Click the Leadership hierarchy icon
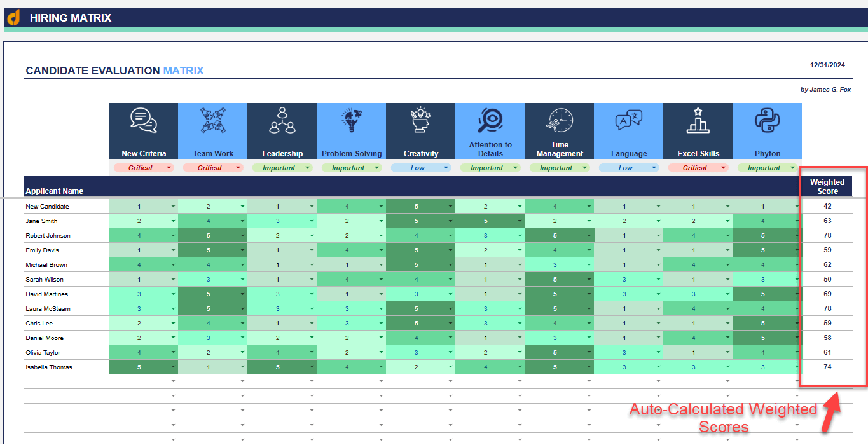Screen dimensions: 868x445 (282, 121)
